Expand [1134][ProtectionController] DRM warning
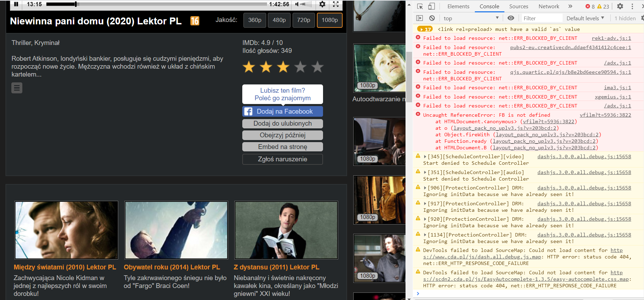The width and height of the screenshot is (644, 300). coord(425,235)
